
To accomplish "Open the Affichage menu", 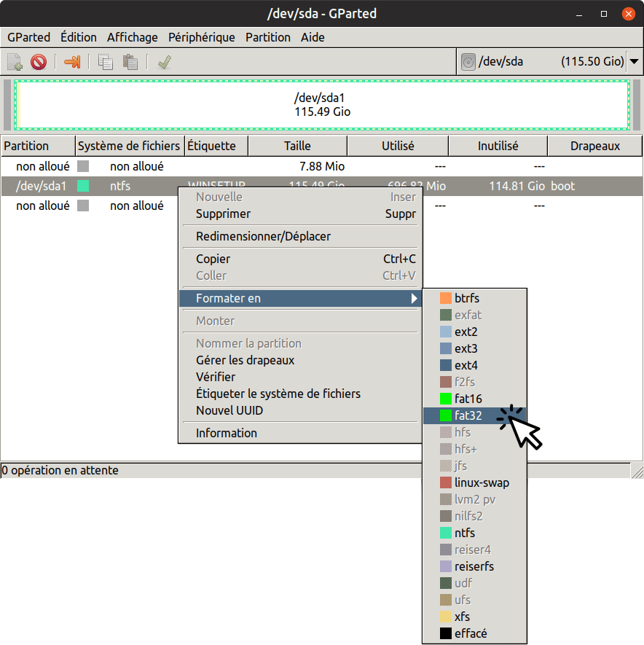I will click(x=133, y=37).
